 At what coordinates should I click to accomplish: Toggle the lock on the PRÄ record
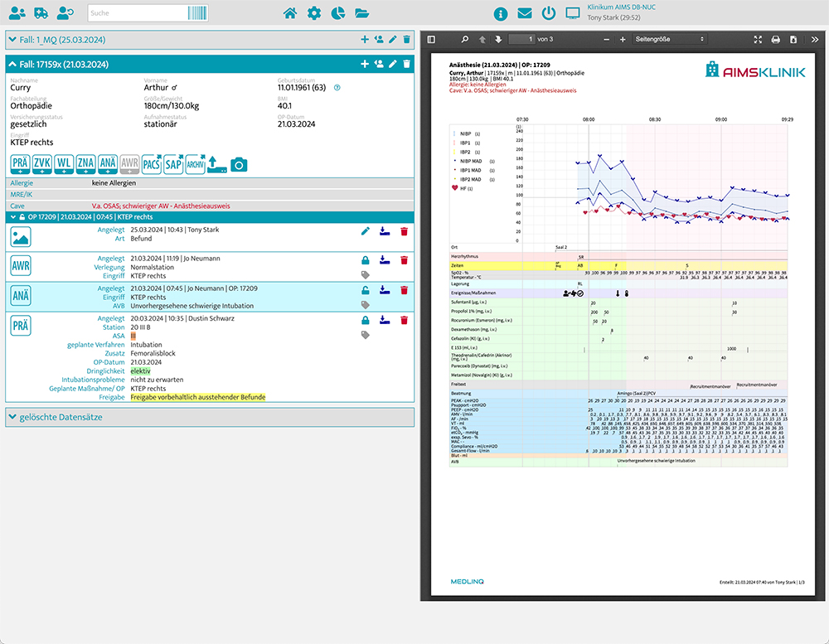click(366, 320)
